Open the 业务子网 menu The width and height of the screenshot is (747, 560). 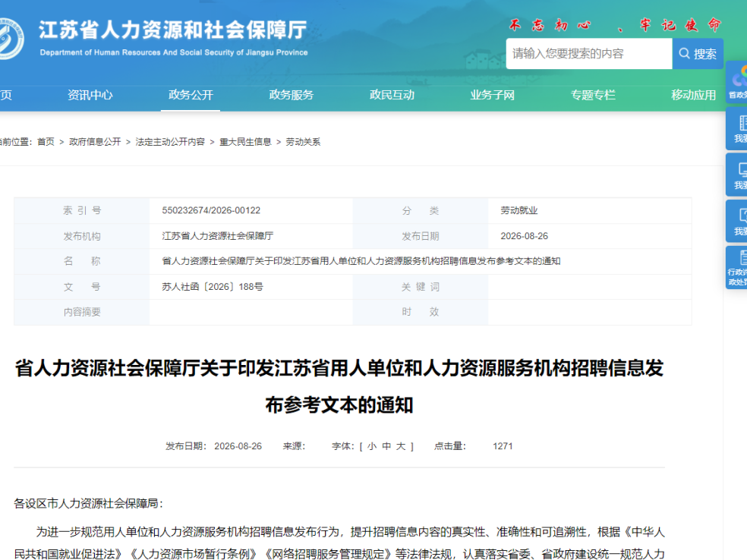(x=492, y=95)
